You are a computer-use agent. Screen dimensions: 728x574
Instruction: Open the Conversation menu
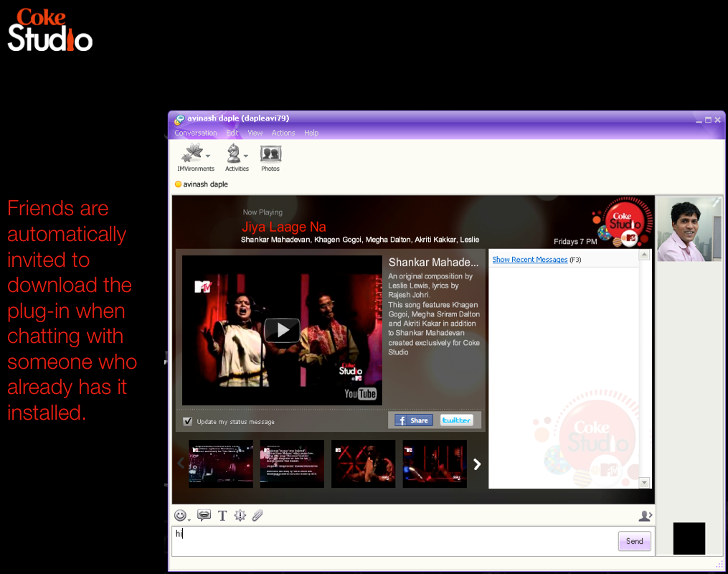click(196, 133)
